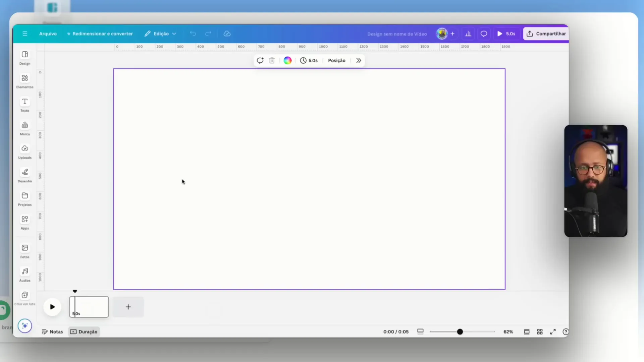Switch to grid view of pages
The height and width of the screenshot is (362, 644).
(540, 332)
